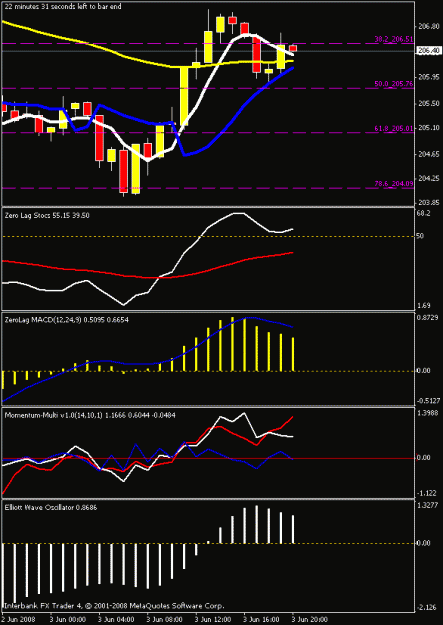Click the 0.8729 MACD scale value
443x625 pixels.
[x=428, y=320]
